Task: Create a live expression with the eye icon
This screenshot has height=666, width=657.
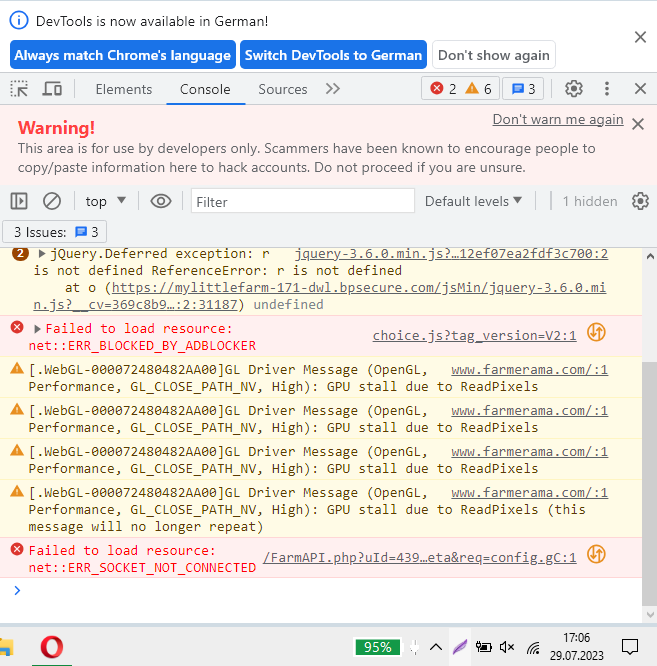Action: click(x=161, y=201)
